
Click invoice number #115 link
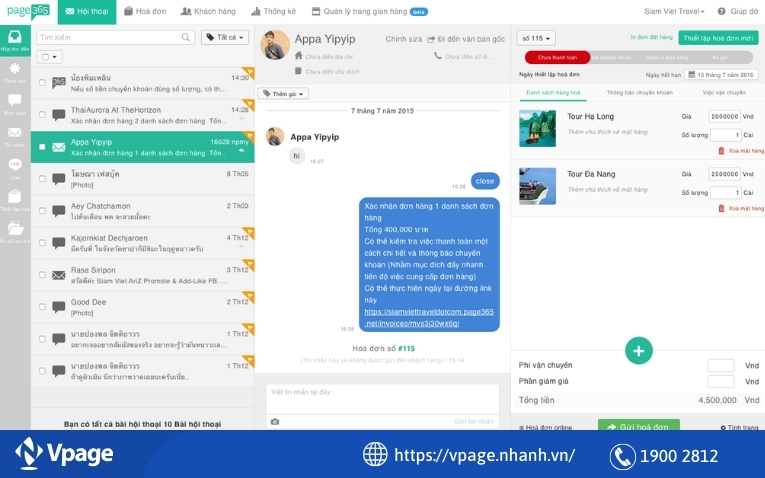[406, 348]
